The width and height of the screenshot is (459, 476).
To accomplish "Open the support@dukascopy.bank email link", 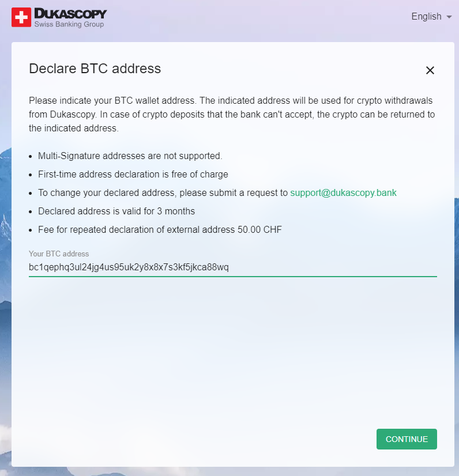I will (x=343, y=193).
